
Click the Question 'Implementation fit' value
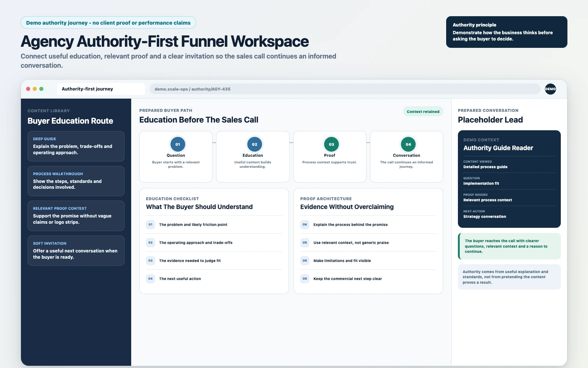(481, 183)
